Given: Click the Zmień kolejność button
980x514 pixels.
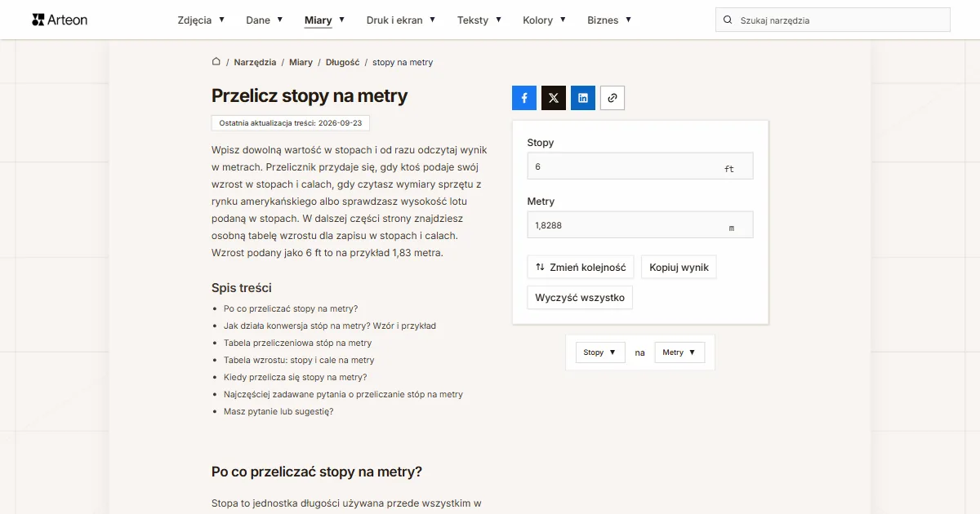Looking at the screenshot, I should [x=581, y=268].
